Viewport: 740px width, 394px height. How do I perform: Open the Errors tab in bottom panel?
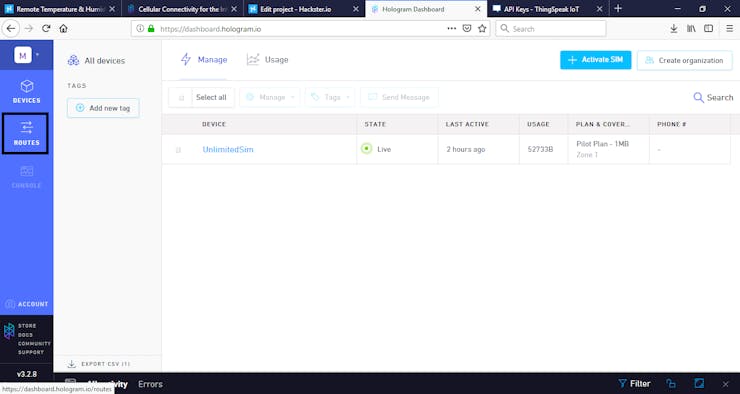pos(150,384)
